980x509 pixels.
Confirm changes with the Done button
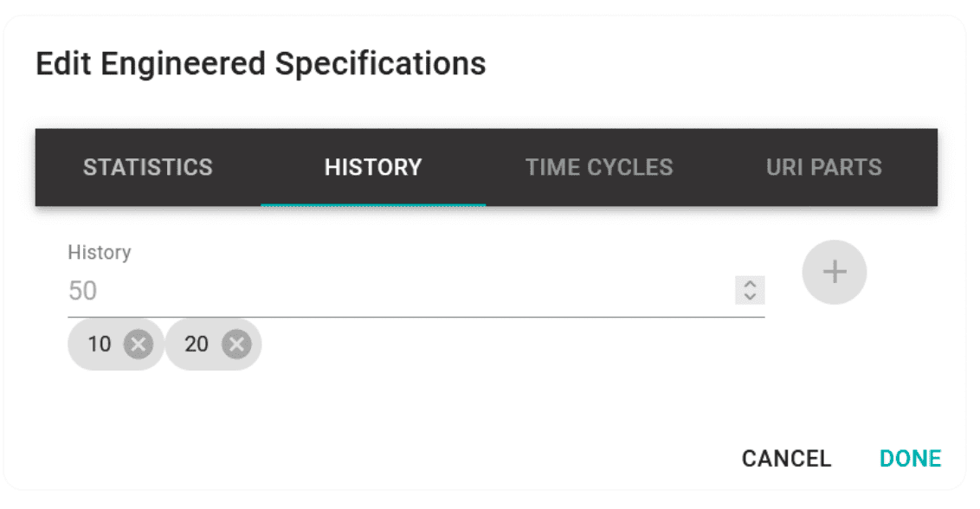pos(910,458)
